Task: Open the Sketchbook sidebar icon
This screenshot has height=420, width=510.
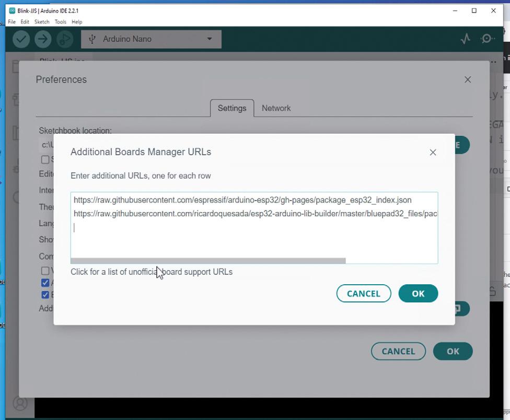Action: (x=15, y=66)
